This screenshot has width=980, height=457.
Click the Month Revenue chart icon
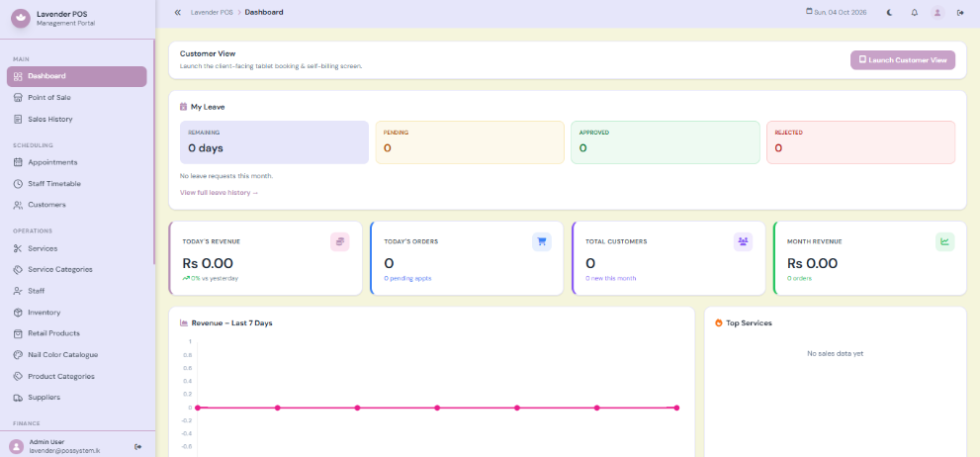tap(944, 241)
